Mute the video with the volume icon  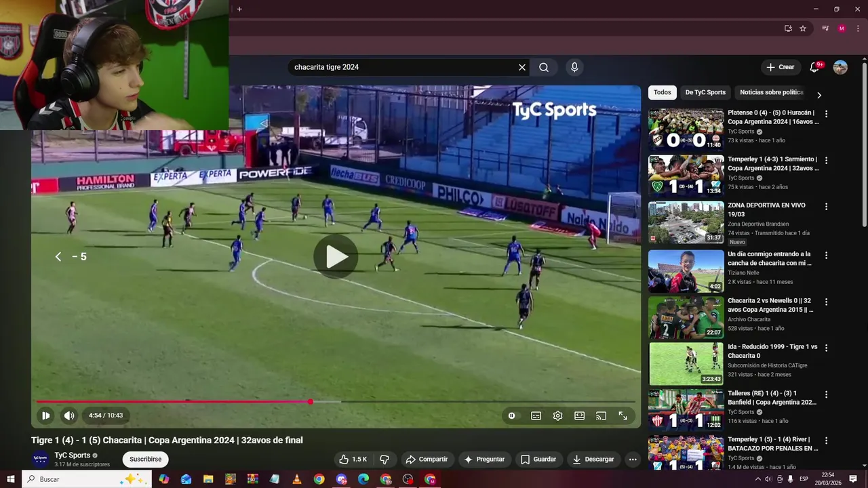tap(69, 415)
